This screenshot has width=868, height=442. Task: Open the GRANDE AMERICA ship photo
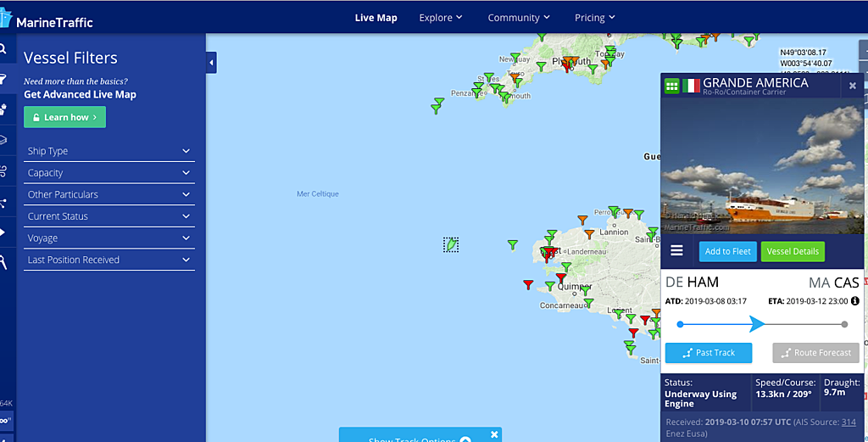[762, 165]
